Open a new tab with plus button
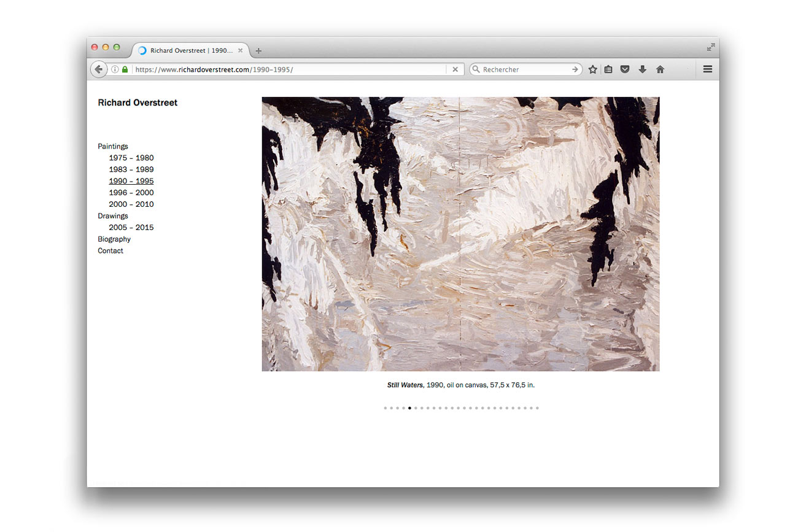Image resolution: width=798 pixels, height=532 pixels. (258, 51)
